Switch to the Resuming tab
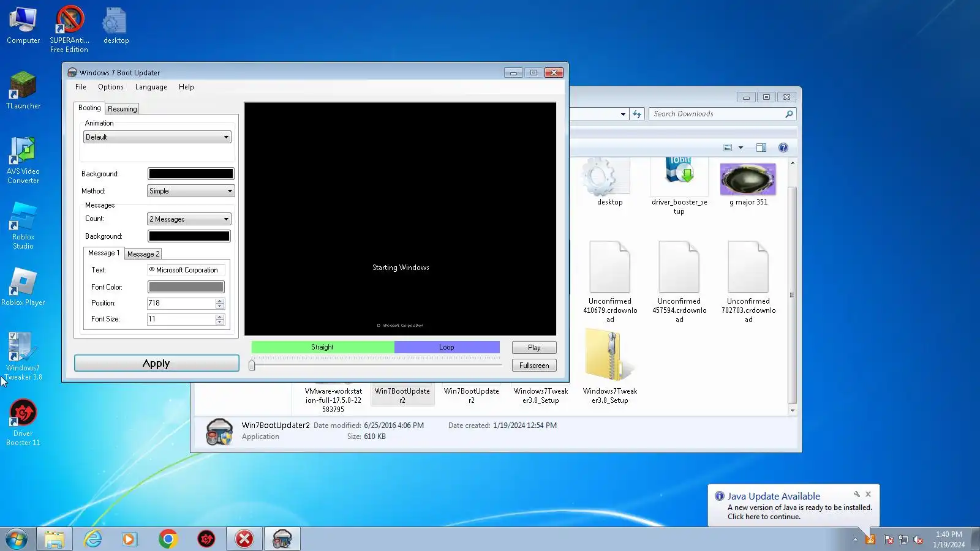980x551 pixels. [123, 109]
